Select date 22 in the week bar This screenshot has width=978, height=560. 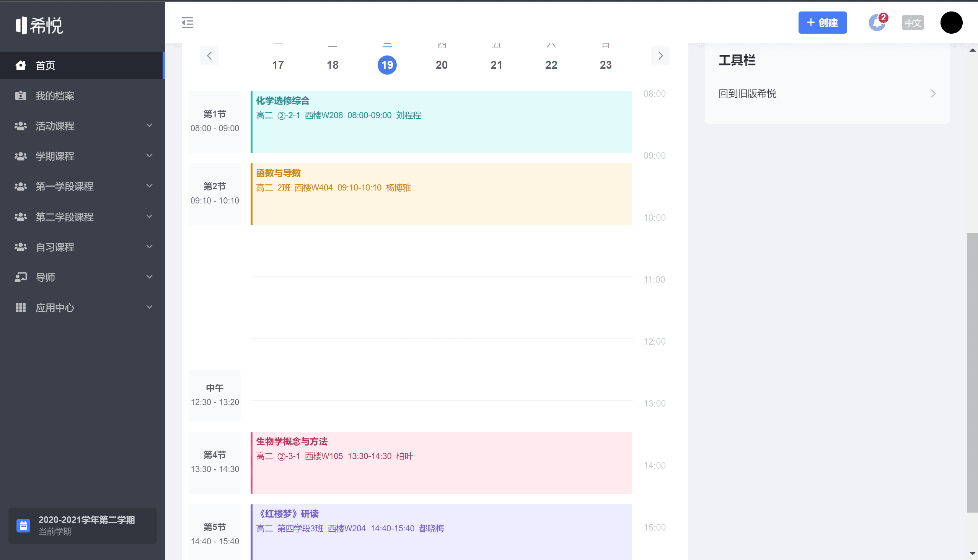[x=551, y=65]
